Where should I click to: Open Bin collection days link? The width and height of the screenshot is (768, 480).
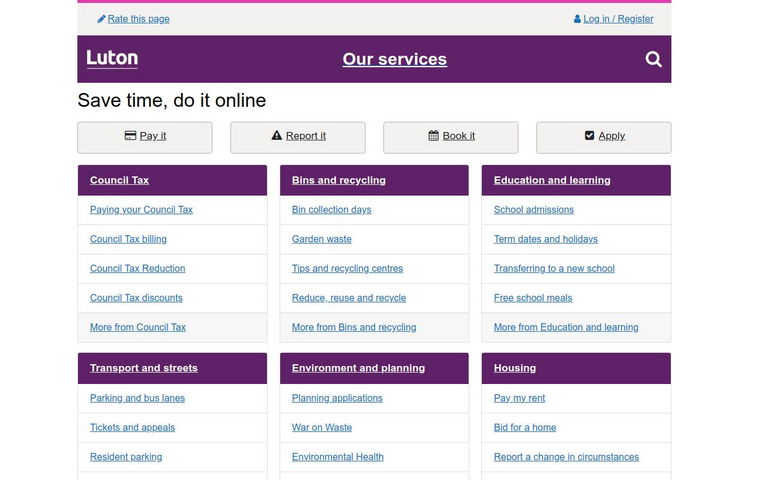(x=331, y=210)
